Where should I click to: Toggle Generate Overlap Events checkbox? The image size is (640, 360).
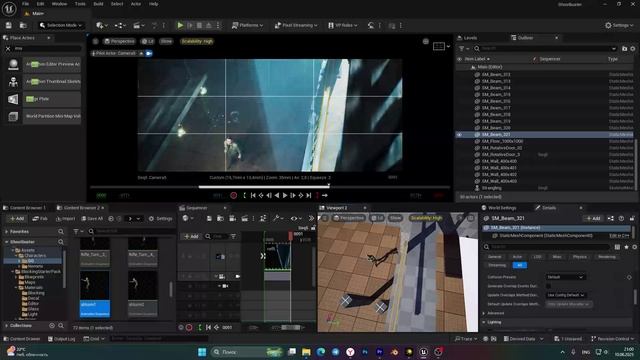[548, 286]
